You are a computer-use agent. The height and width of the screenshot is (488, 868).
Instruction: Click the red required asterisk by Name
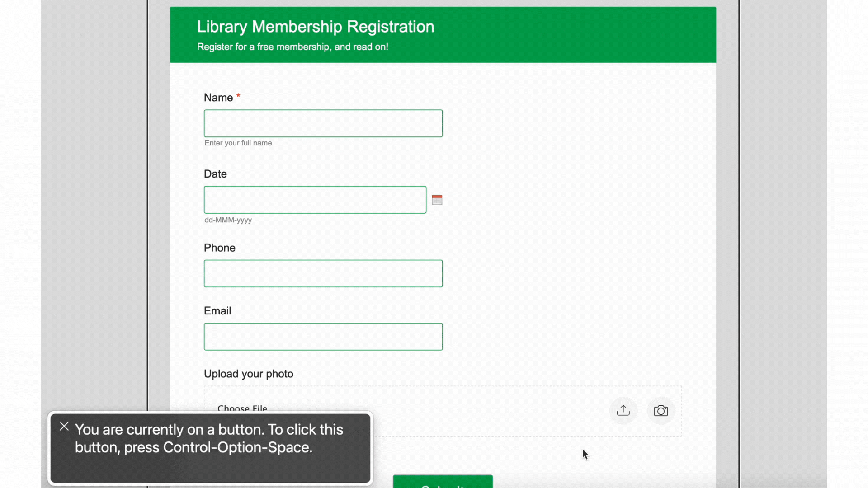tap(238, 96)
